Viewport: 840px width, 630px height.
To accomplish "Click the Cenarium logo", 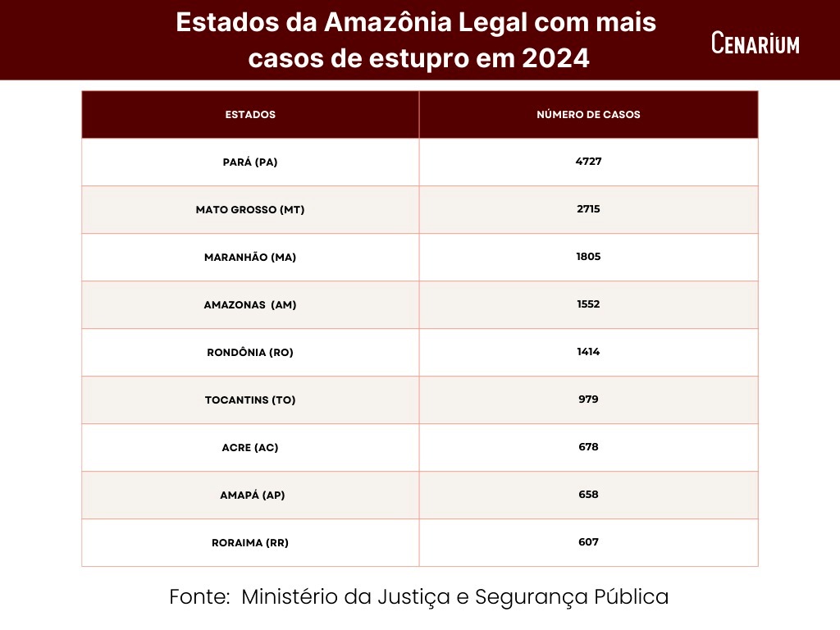I will coord(755,43).
